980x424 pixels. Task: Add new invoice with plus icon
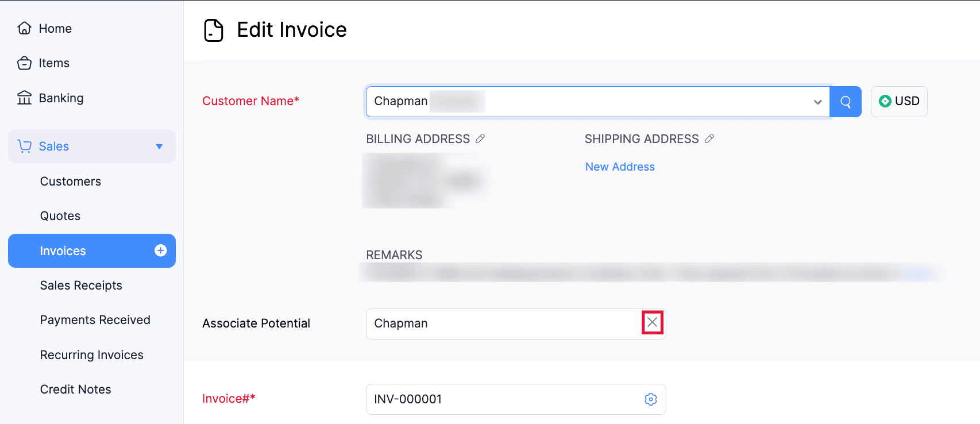161,250
